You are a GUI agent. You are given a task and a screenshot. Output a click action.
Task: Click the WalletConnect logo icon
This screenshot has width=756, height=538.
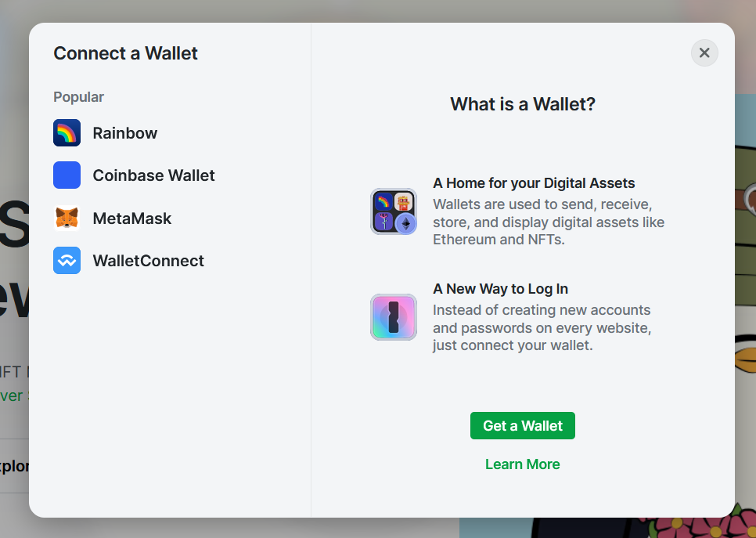click(x=67, y=261)
